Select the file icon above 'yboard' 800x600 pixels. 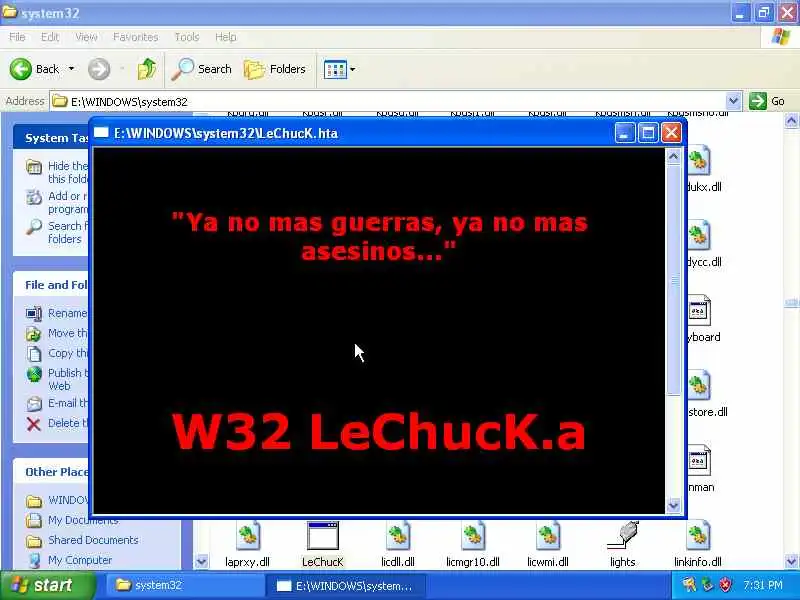pyautogui.click(x=698, y=310)
